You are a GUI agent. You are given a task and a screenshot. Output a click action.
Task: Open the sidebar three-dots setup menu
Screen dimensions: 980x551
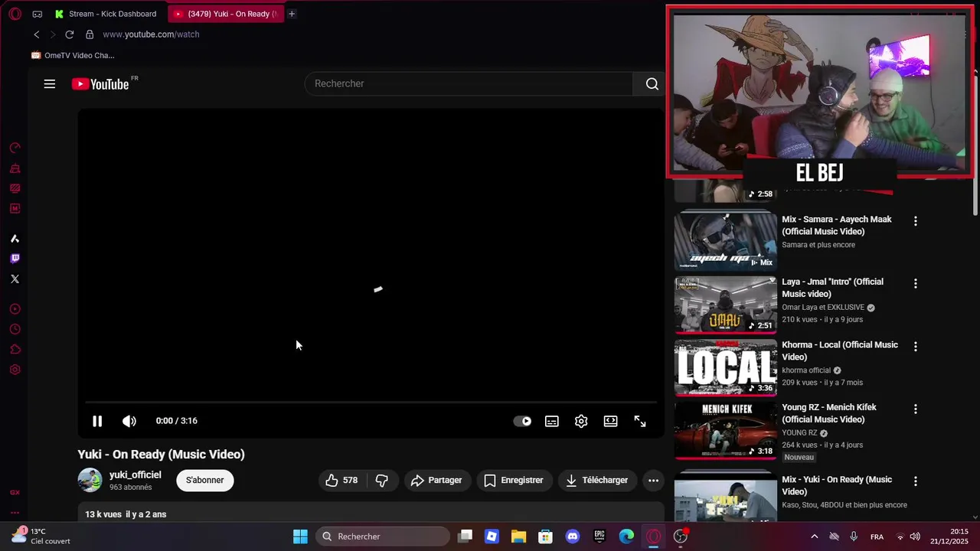[x=15, y=512]
